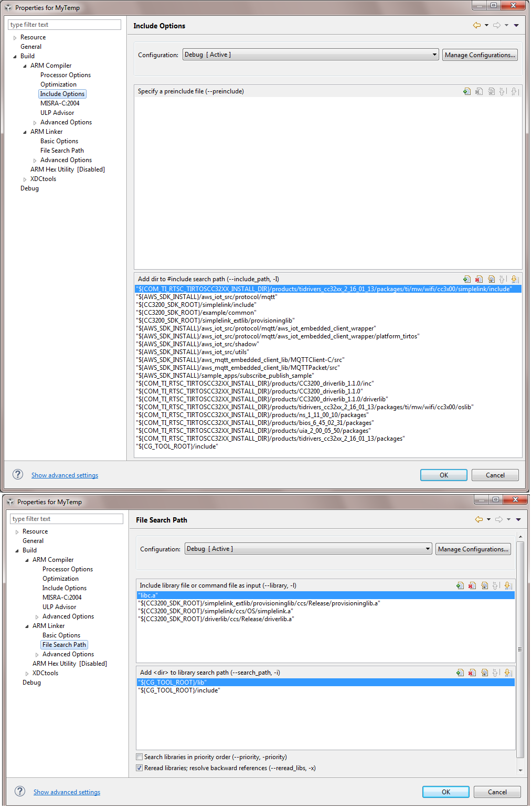The image size is (532, 810).
Task: Add a new include search path
Action: point(467,279)
